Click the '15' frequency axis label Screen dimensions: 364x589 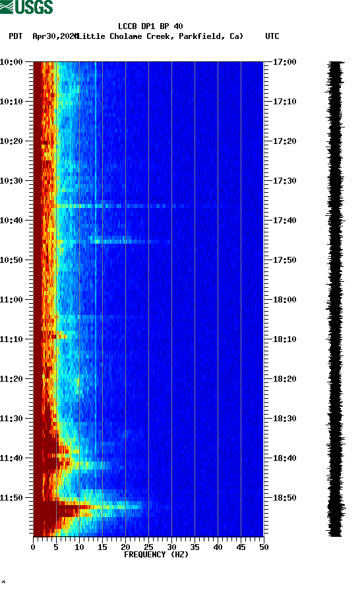pyautogui.click(x=102, y=547)
